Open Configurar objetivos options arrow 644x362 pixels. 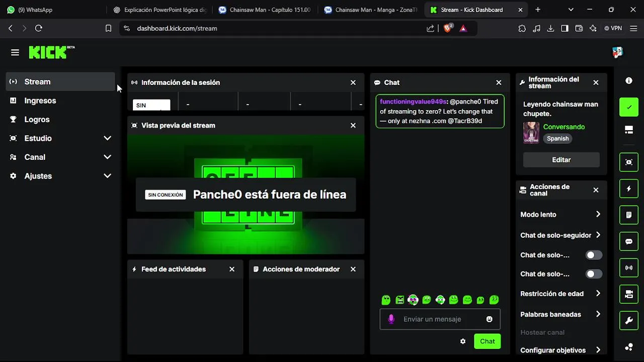[x=598, y=350]
